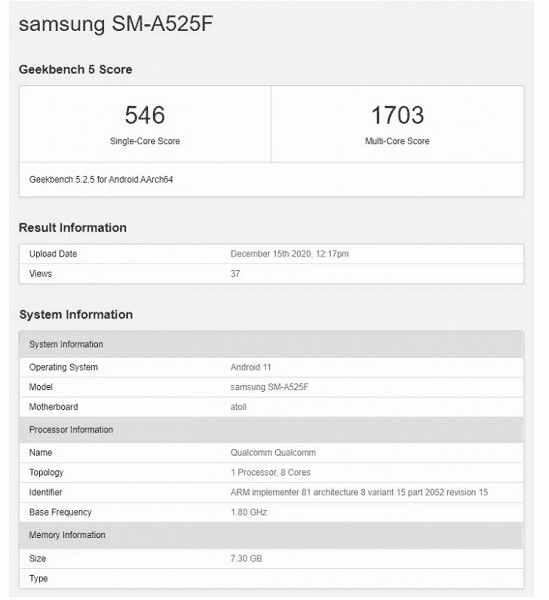This screenshot has height=600, width=549.
Task: Click the Base Frequency row label
Action: coord(60,512)
